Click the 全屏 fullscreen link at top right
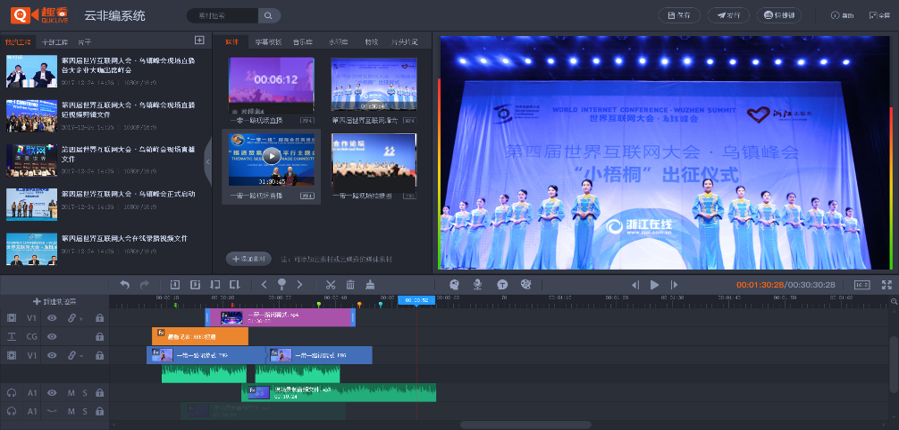Viewport: 899px width, 430px height. (x=880, y=15)
